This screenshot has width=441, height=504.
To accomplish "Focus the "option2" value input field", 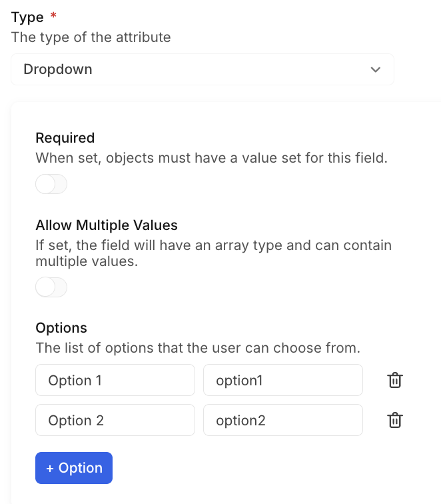I will [x=282, y=420].
